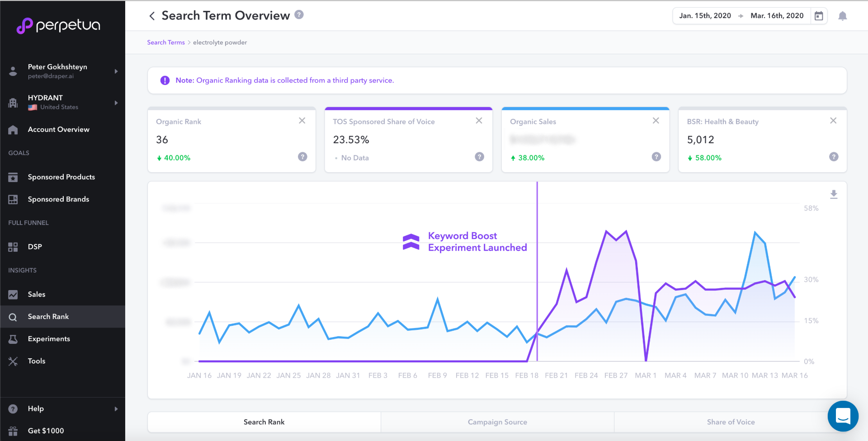
Task: Open the Experiments section
Action: tap(48, 338)
